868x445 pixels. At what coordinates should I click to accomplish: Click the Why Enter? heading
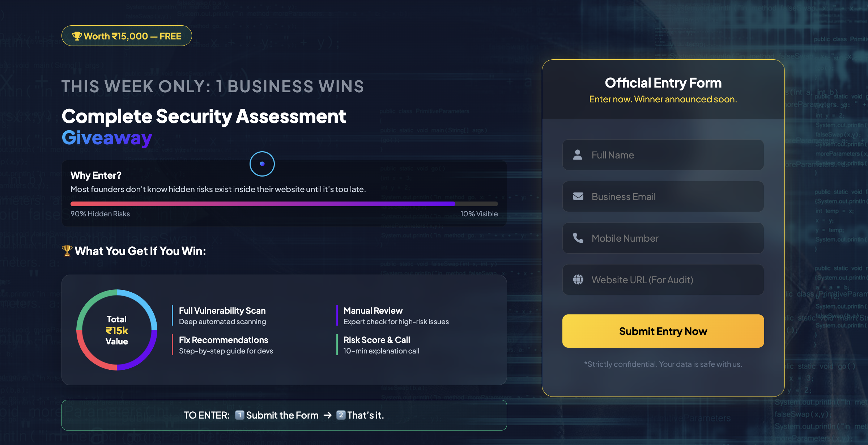pos(96,175)
